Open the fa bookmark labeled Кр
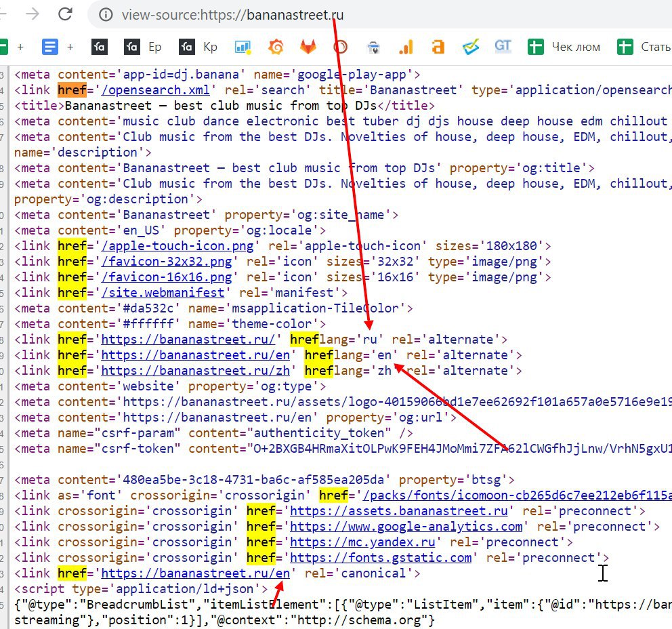The width and height of the screenshot is (672, 629). coord(198,47)
